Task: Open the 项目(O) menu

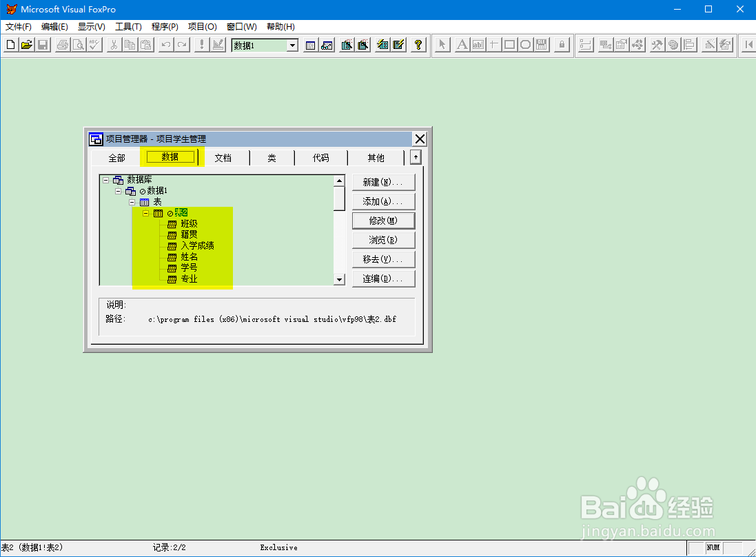Action: [203, 26]
